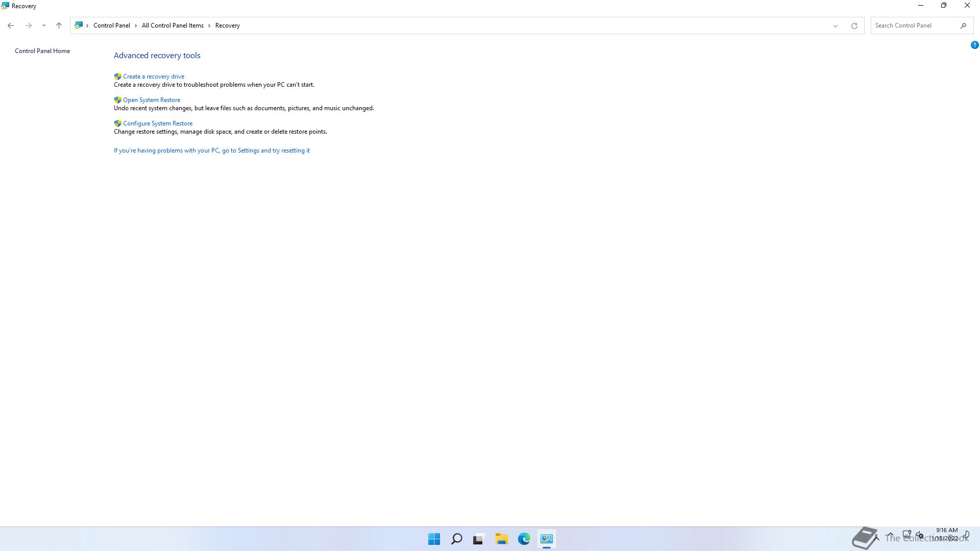Click shield icon beside Create a recovery drive
Viewport: 980px width, 551px height.
(x=118, y=77)
